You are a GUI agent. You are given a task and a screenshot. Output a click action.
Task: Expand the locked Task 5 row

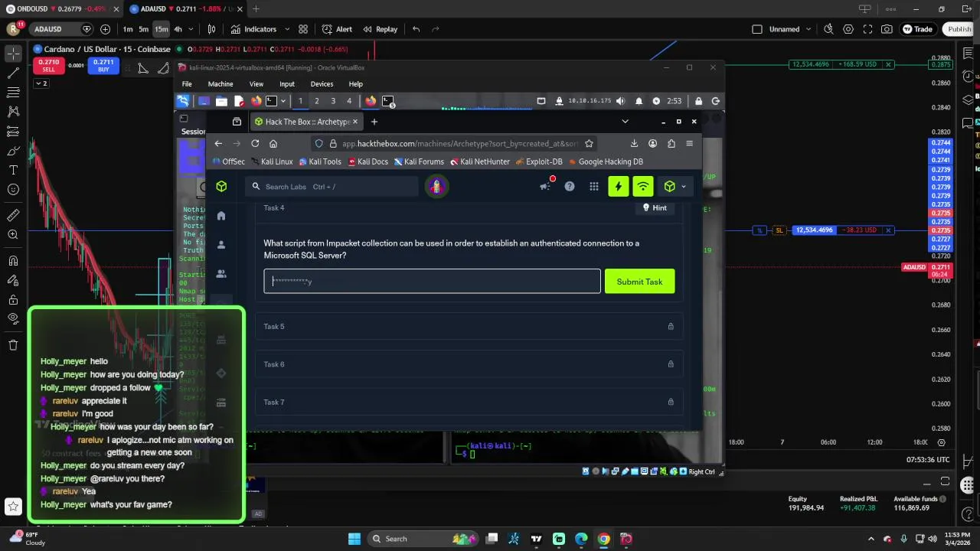[x=469, y=327]
